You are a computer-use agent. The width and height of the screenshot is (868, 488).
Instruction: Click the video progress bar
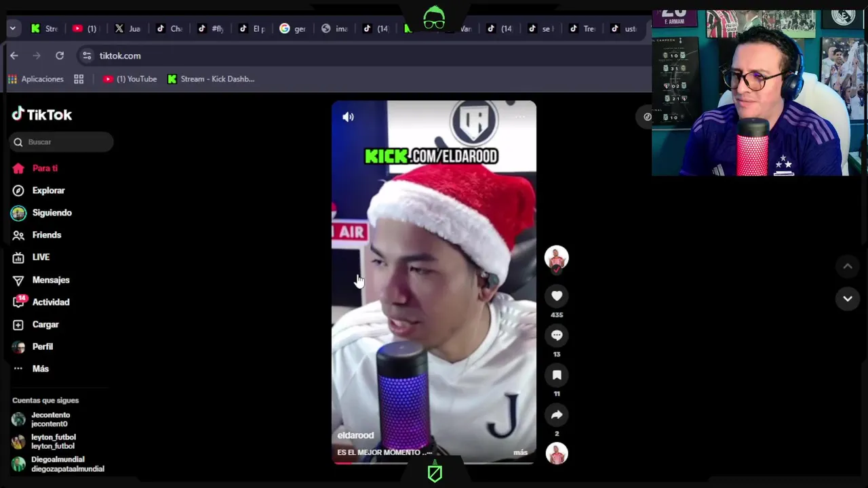click(x=434, y=464)
